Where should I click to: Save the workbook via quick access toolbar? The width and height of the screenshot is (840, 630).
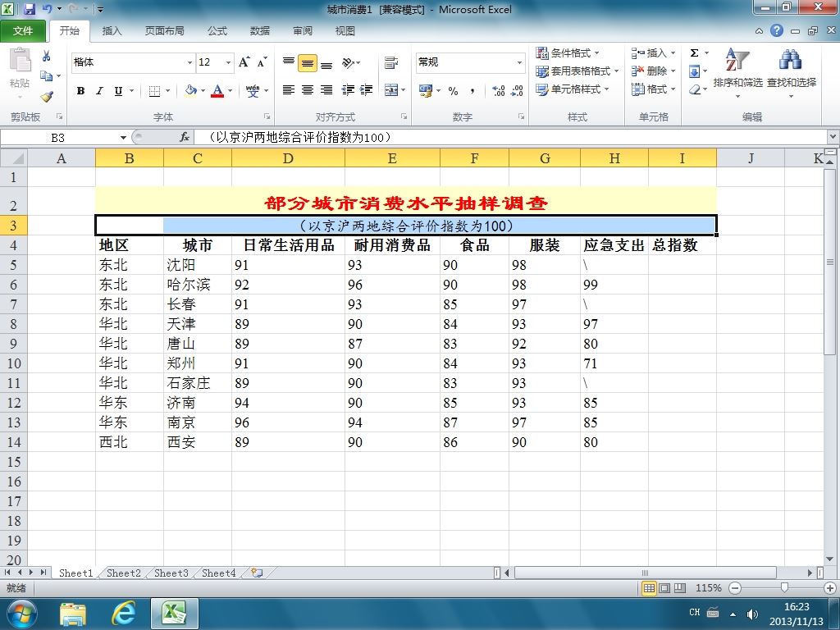(29, 9)
